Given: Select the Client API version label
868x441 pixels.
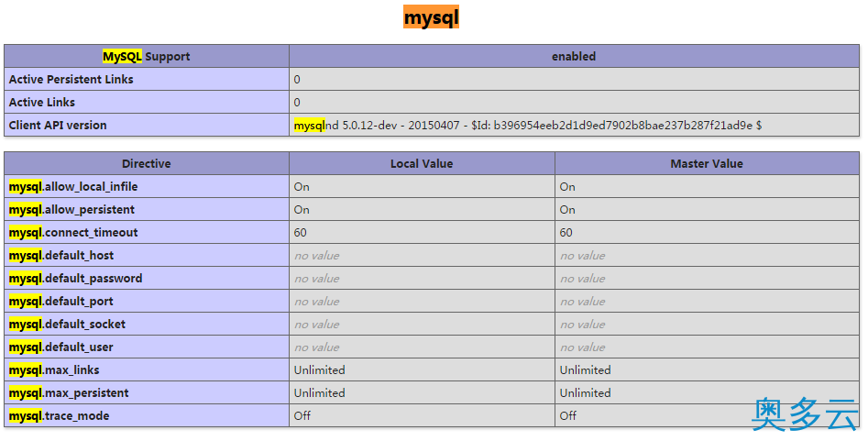Looking at the screenshot, I should pyautogui.click(x=58, y=126).
